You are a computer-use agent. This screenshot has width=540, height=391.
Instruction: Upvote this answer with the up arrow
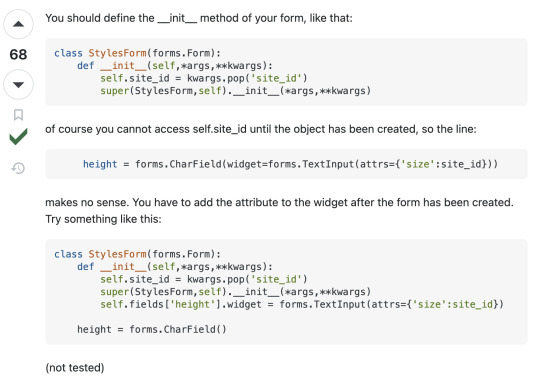tap(18, 24)
